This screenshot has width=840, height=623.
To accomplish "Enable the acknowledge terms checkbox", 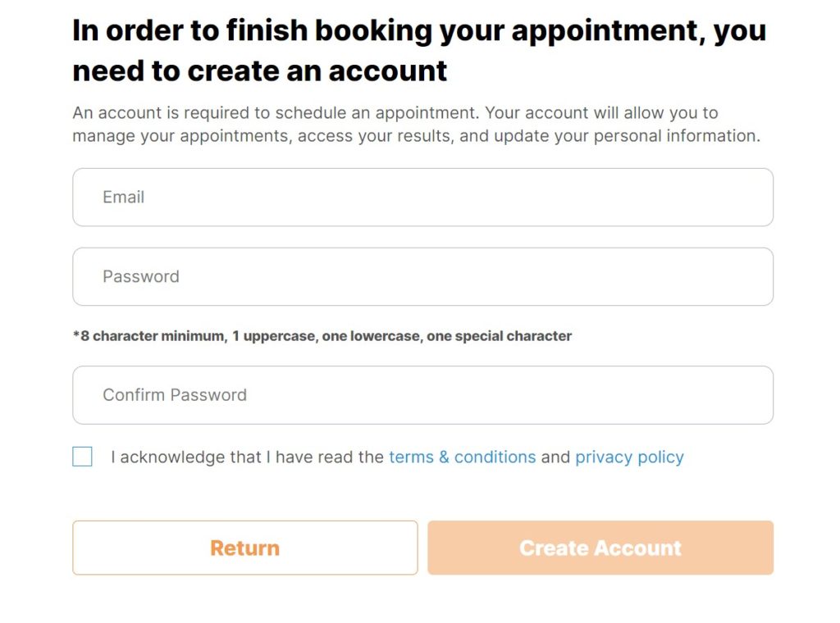I will [82, 457].
